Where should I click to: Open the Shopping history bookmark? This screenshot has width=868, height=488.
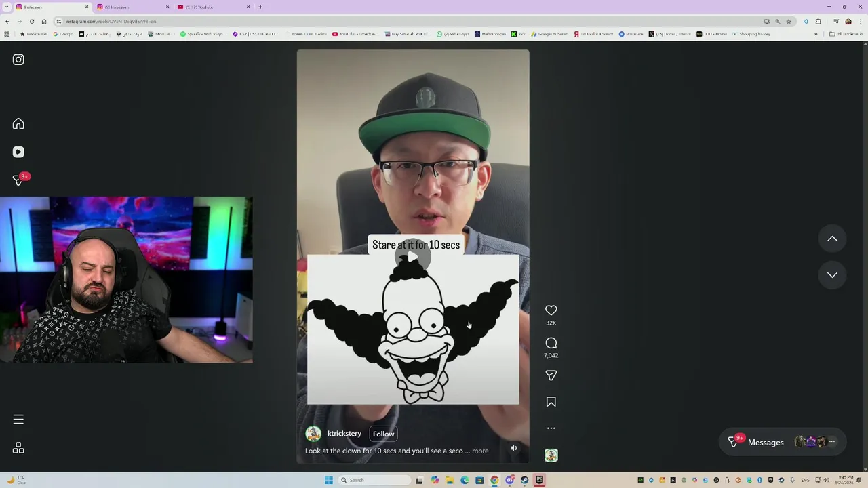[x=751, y=34]
